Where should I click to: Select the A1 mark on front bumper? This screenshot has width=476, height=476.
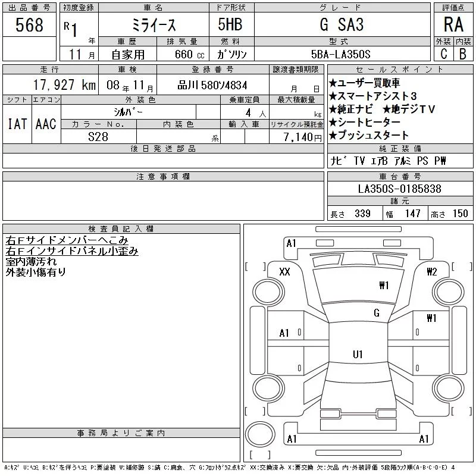[x=291, y=243]
